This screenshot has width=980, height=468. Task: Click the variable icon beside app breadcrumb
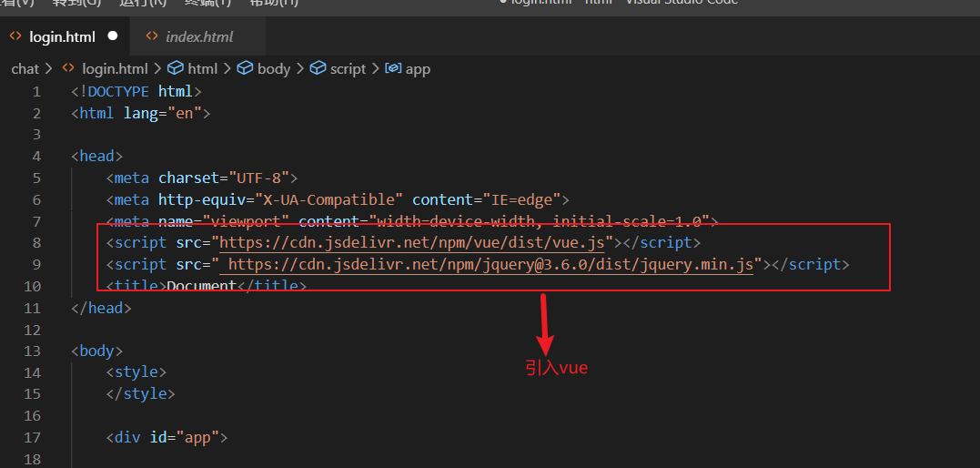pos(393,68)
